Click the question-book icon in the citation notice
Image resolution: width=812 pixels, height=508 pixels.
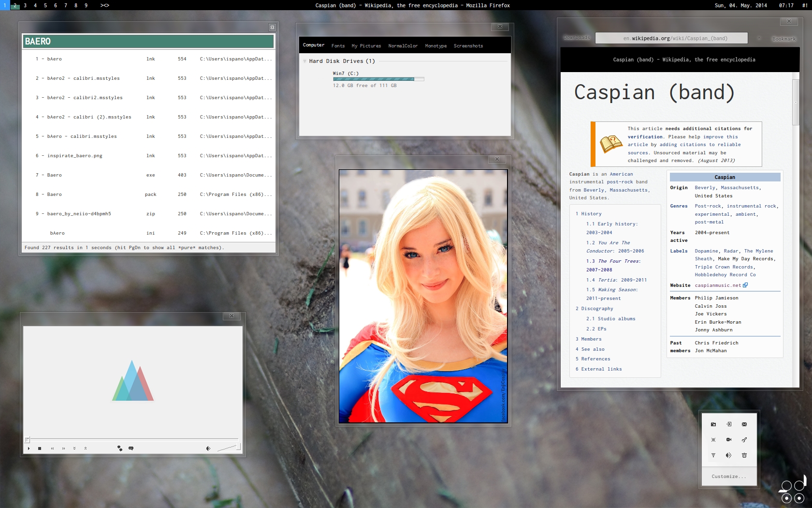point(611,144)
